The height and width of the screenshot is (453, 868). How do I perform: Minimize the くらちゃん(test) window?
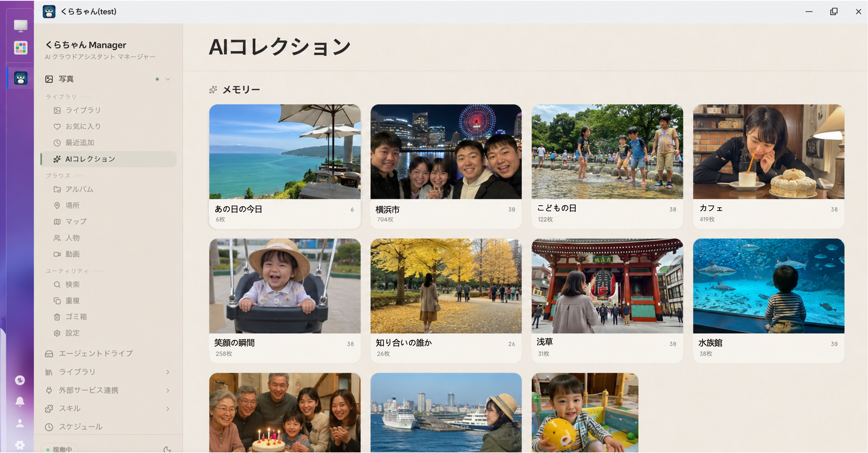[x=809, y=11]
